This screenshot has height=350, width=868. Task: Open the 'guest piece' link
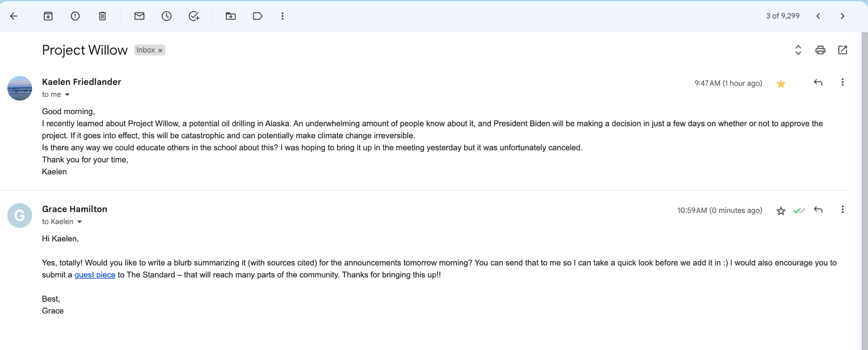click(x=95, y=275)
